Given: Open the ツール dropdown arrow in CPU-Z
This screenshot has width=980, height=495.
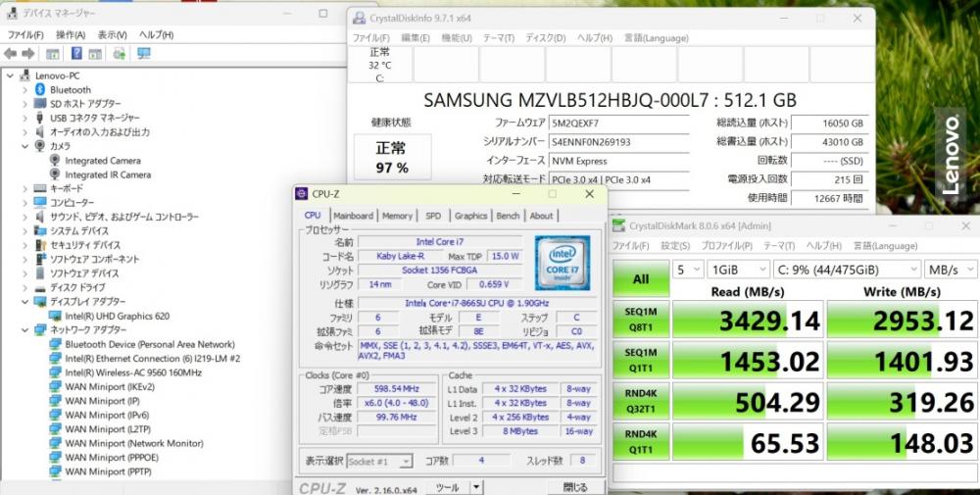Looking at the screenshot, I should click(x=475, y=487).
